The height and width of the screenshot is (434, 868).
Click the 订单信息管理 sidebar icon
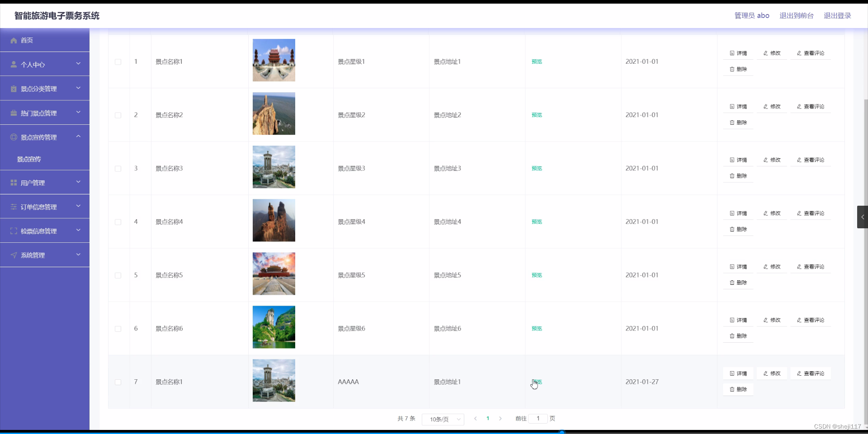(x=13, y=207)
